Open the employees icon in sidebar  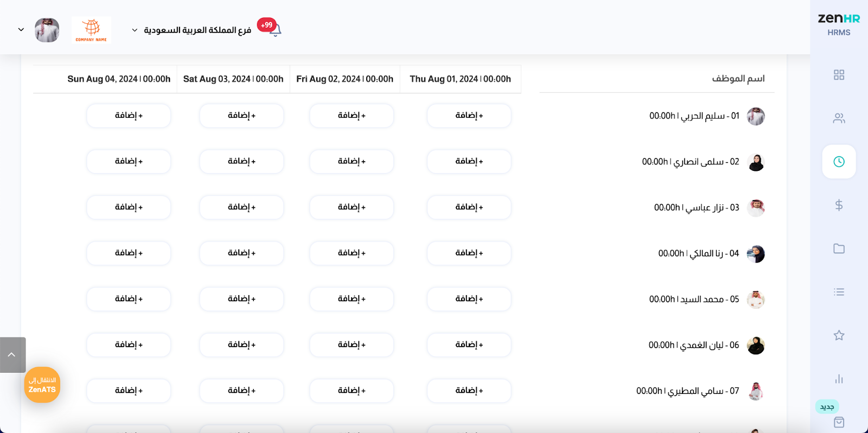point(839,118)
